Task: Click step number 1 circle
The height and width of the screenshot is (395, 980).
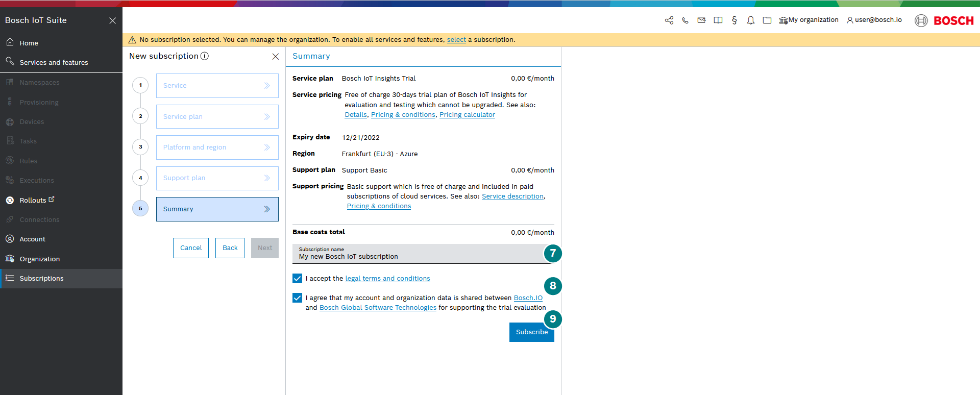Action: click(x=140, y=85)
